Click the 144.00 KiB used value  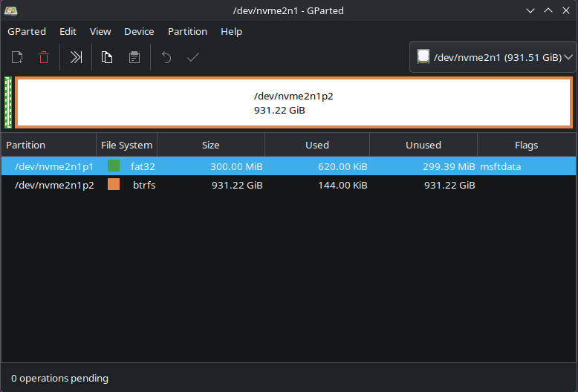point(342,185)
